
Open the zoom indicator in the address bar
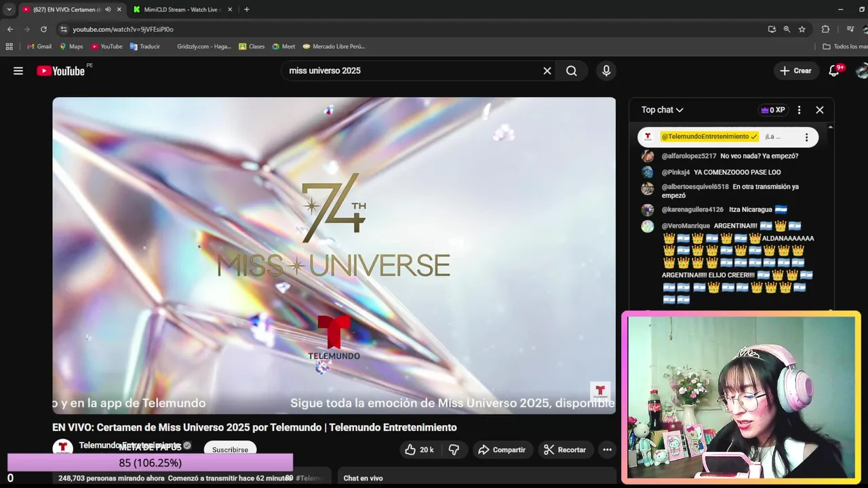787,29
